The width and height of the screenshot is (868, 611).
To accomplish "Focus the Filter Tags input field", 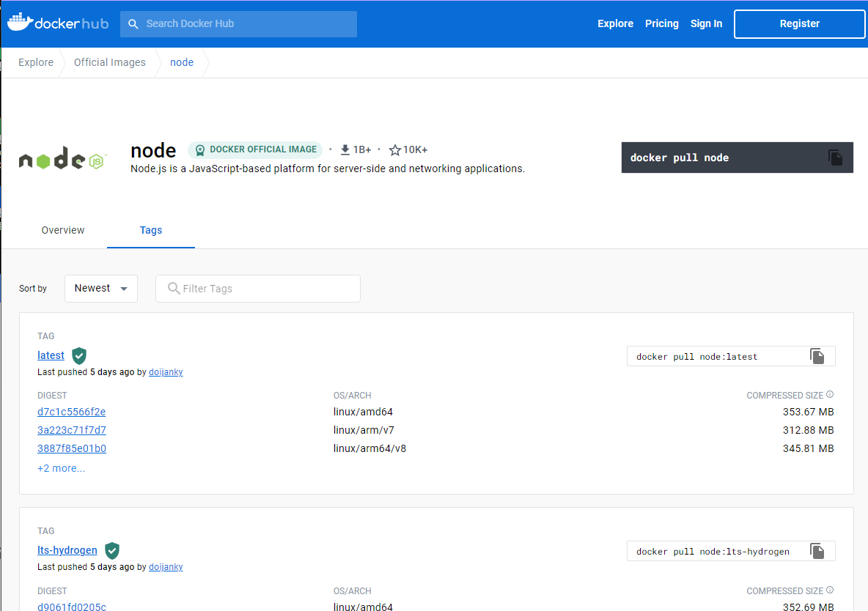I will click(x=258, y=289).
